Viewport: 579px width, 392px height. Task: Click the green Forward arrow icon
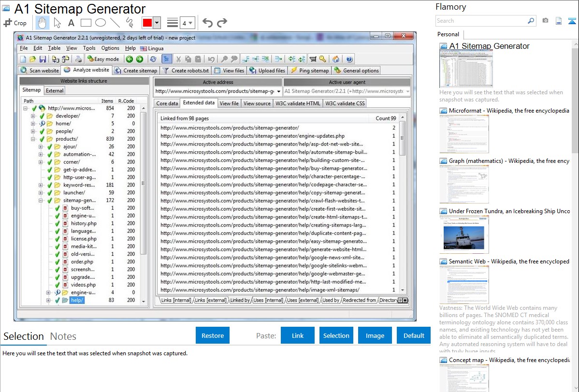(140, 59)
